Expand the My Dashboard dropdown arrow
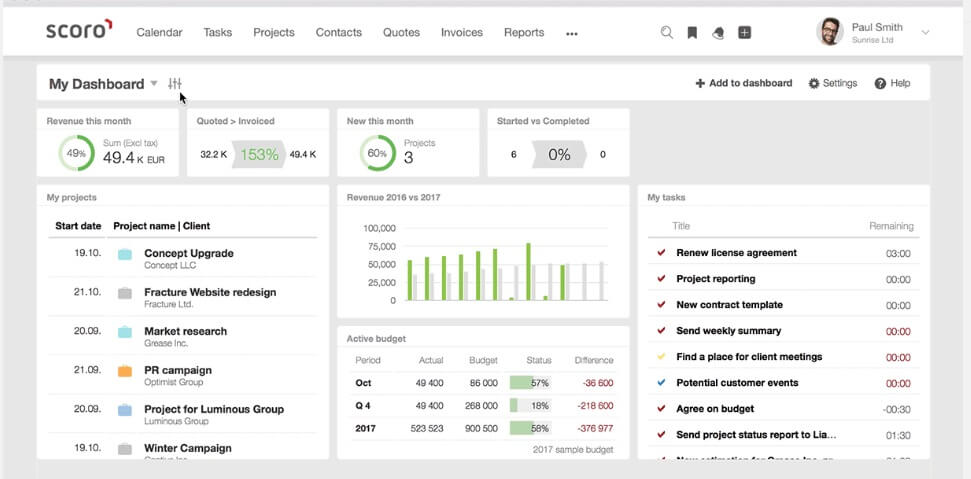 pos(154,84)
